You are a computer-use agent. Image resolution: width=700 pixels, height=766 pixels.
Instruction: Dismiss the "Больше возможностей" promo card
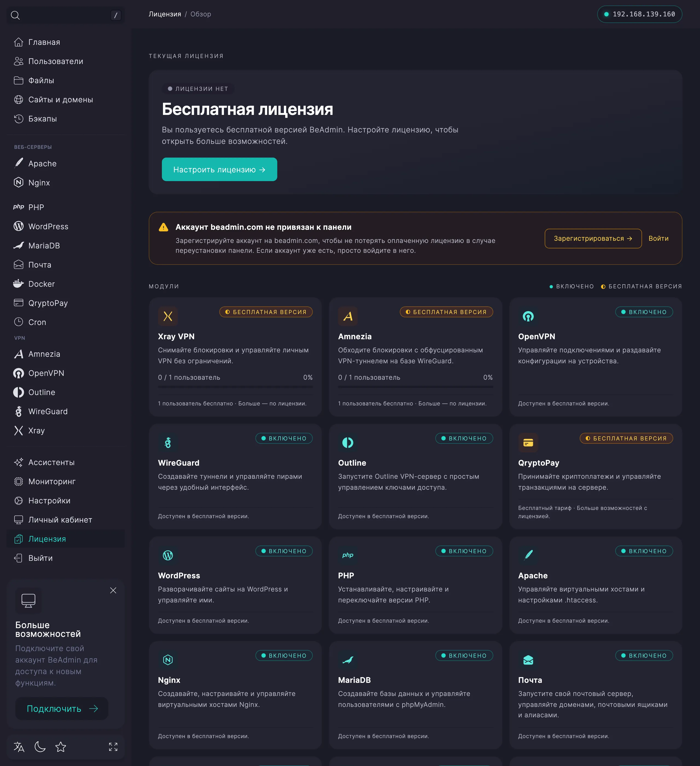[113, 590]
